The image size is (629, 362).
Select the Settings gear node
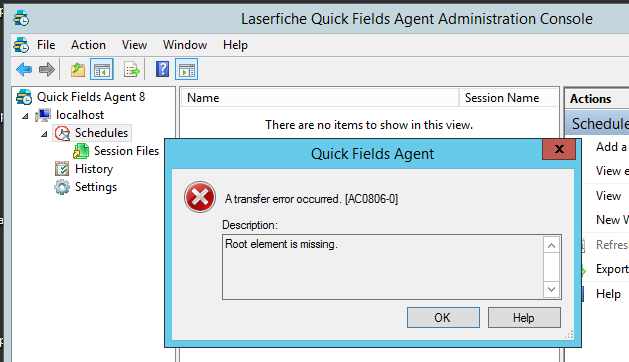coord(96,187)
